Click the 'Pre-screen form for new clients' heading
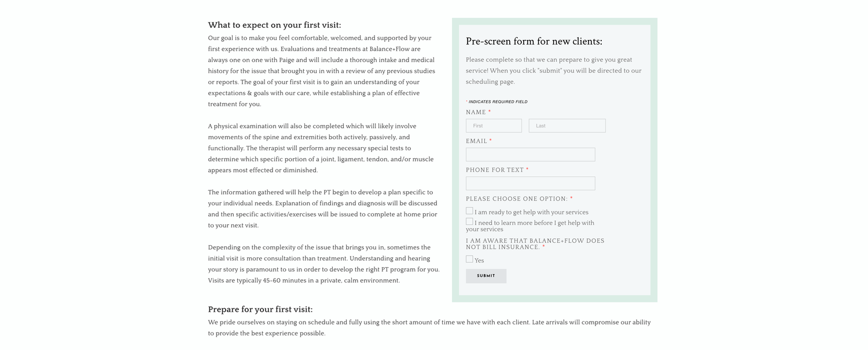 (x=534, y=41)
